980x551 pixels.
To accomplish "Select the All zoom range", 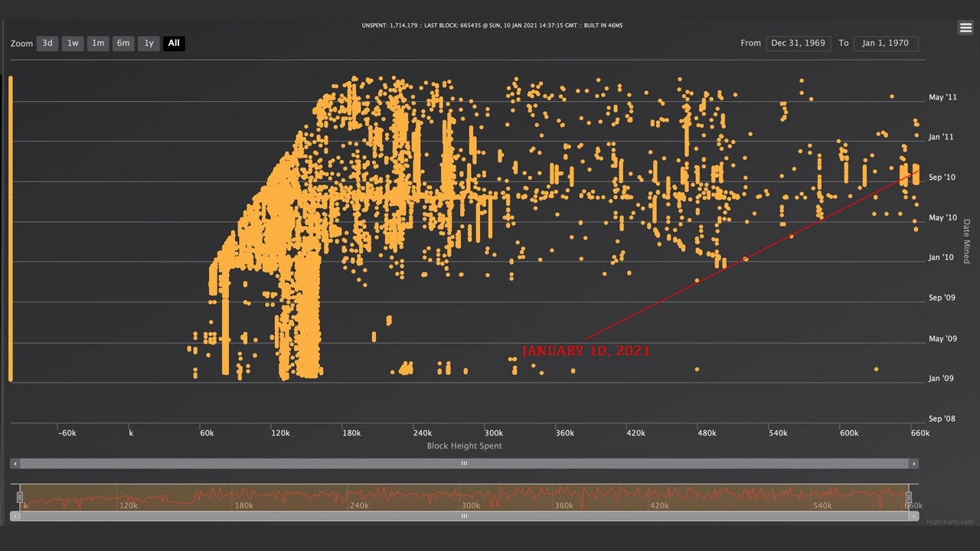I will pos(174,44).
